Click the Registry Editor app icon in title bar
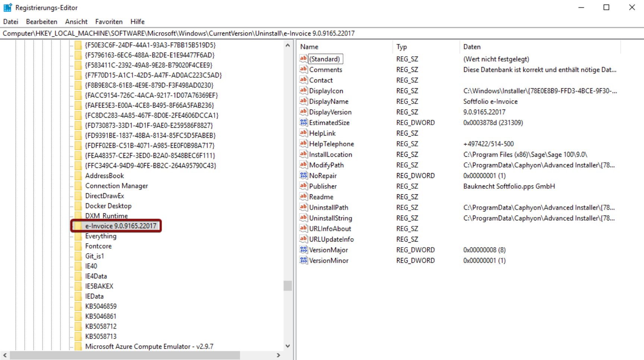This screenshot has width=644, height=360. point(7,7)
